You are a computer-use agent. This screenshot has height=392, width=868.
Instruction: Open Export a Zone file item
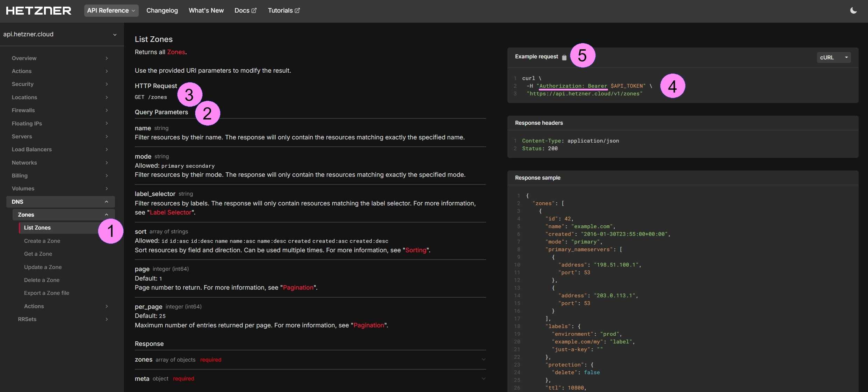[x=46, y=293]
